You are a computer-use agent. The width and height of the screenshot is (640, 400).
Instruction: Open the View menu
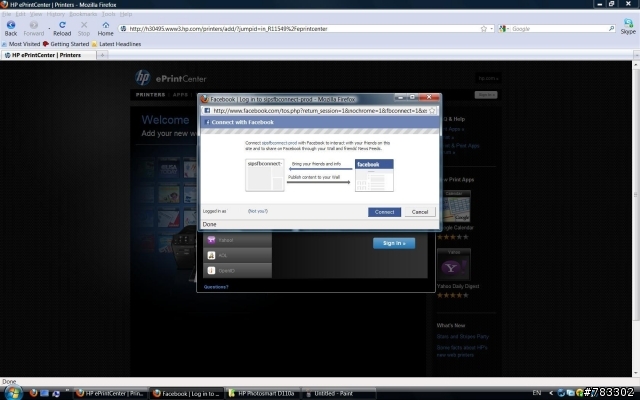pyautogui.click(x=36, y=14)
